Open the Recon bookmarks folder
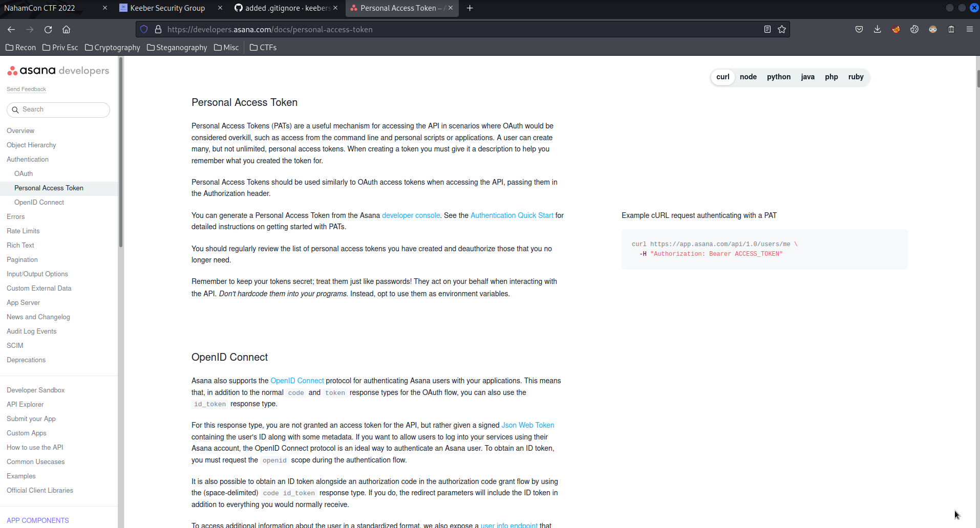 (20, 47)
